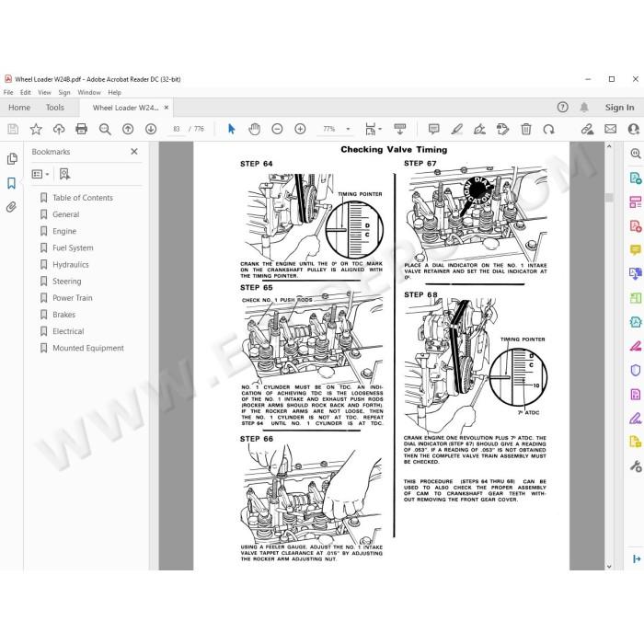This screenshot has height=644, width=644.
Task: Open the View menu
Action: 44,92
